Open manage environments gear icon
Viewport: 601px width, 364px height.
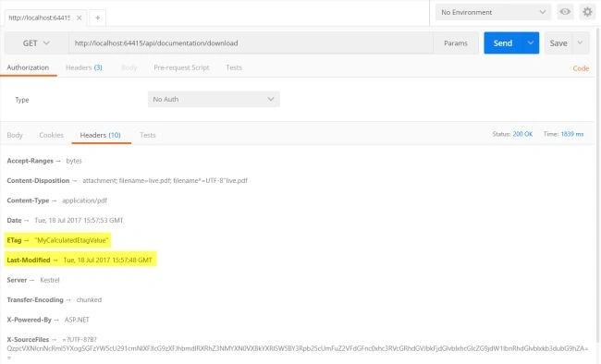tap(587, 12)
